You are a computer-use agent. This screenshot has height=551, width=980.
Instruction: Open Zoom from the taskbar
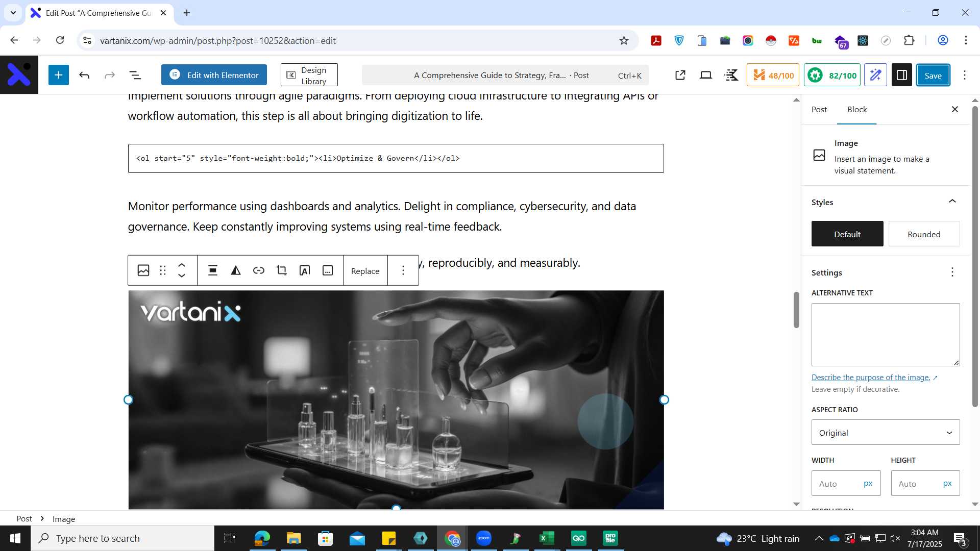(483, 538)
